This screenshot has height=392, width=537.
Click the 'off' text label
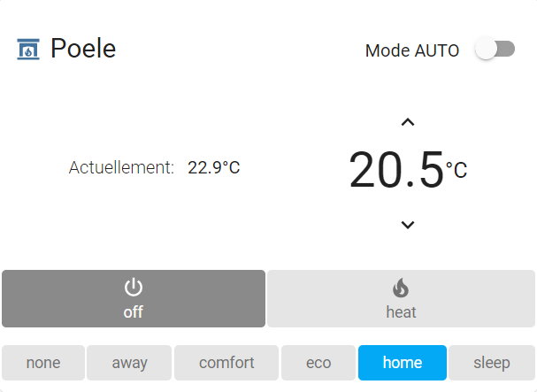133,312
